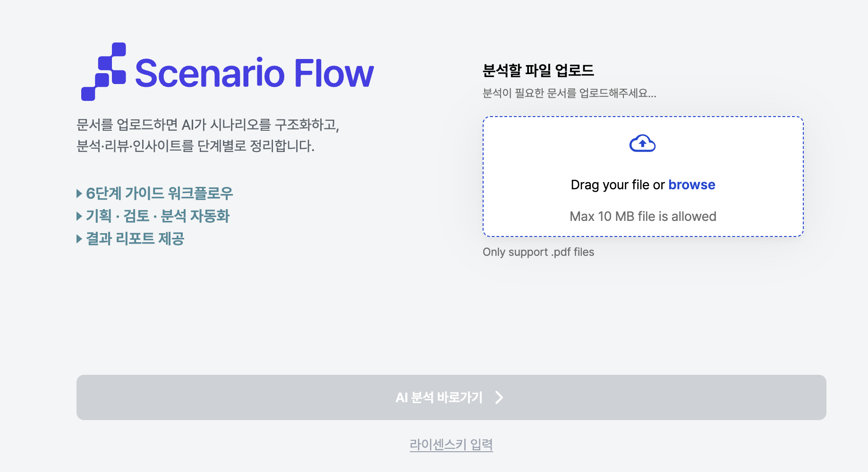Select the 기획 · 검토 · 분석 자동화 feature text

158,216
